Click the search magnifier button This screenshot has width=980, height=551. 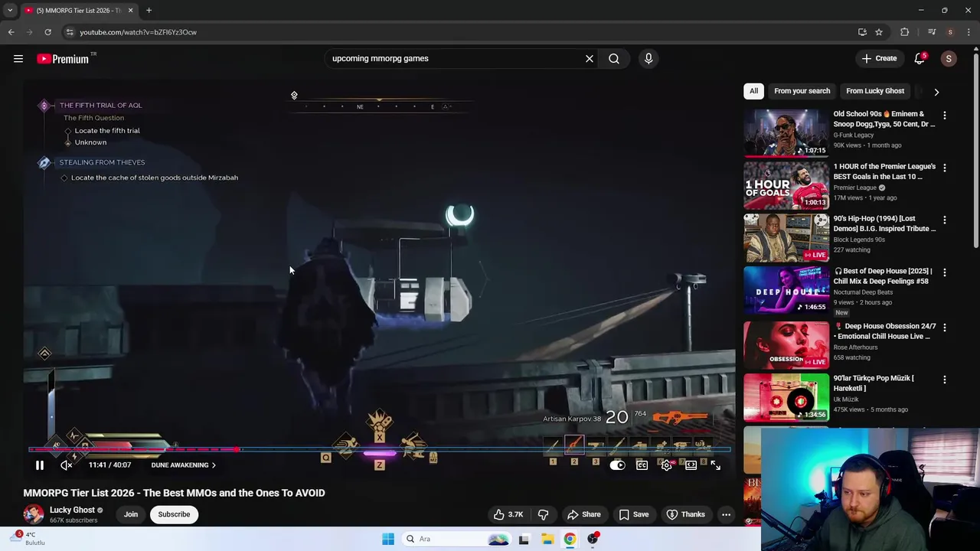click(614, 58)
